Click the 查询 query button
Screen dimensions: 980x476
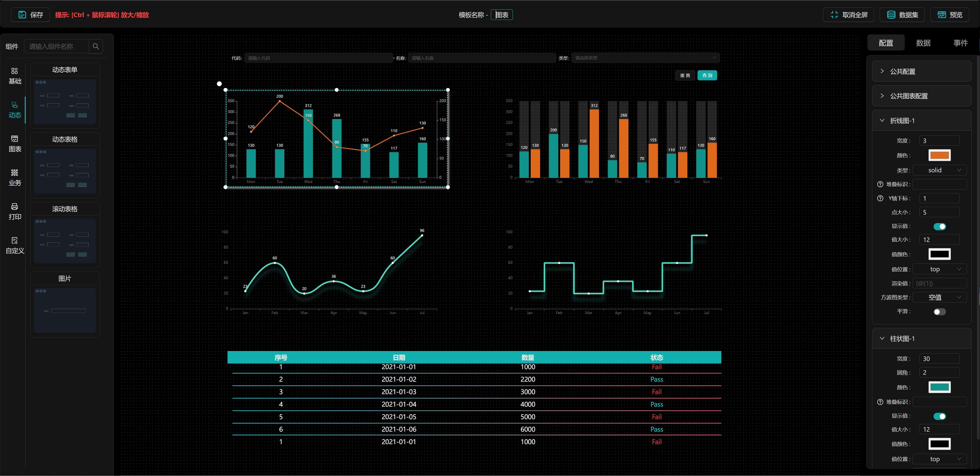[707, 75]
